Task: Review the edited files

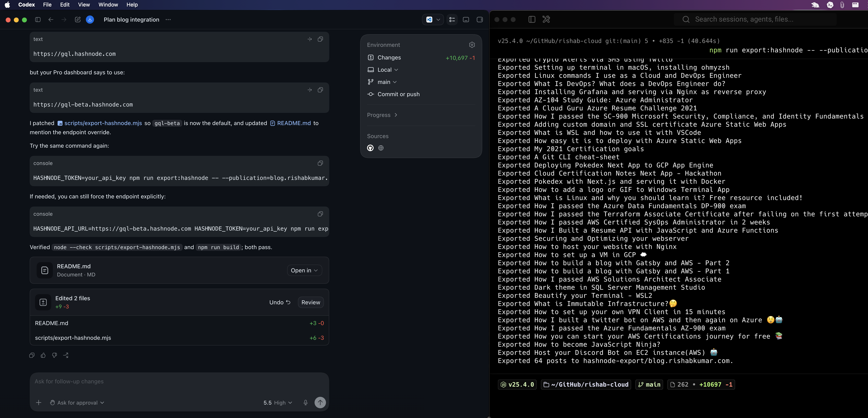Action: tap(311, 302)
